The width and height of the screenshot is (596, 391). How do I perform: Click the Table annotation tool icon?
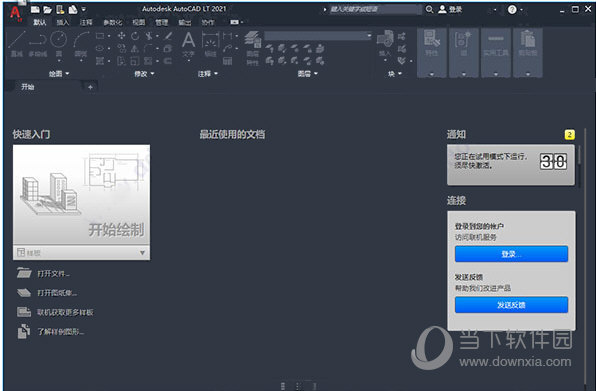coord(227,61)
